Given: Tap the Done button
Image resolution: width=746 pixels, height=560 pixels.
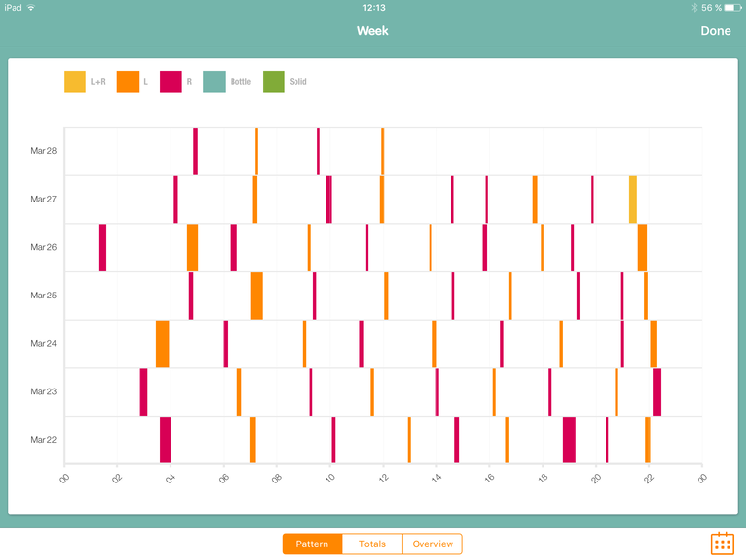Looking at the screenshot, I should [716, 31].
